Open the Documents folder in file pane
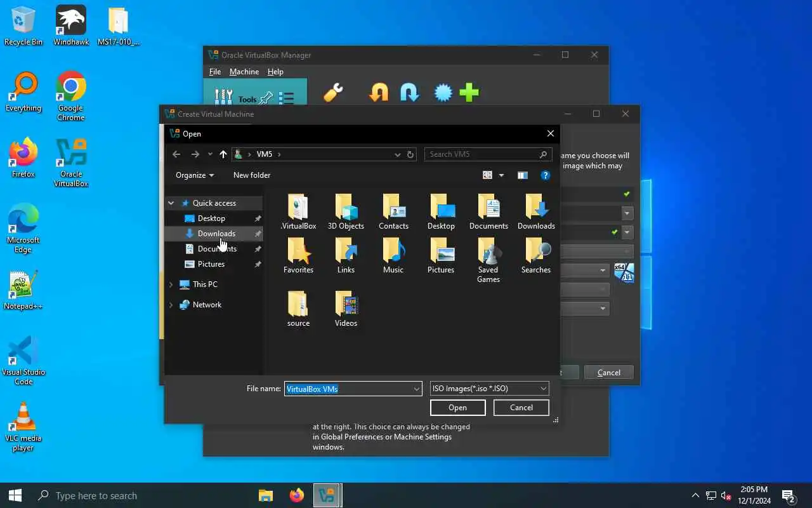This screenshot has width=812, height=508. (x=488, y=212)
